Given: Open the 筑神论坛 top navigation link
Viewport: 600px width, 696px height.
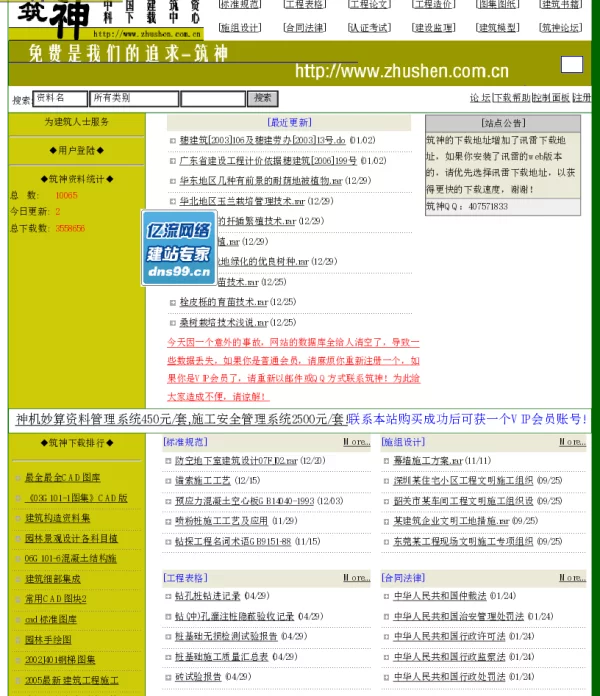Looking at the screenshot, I should (561, 28).
